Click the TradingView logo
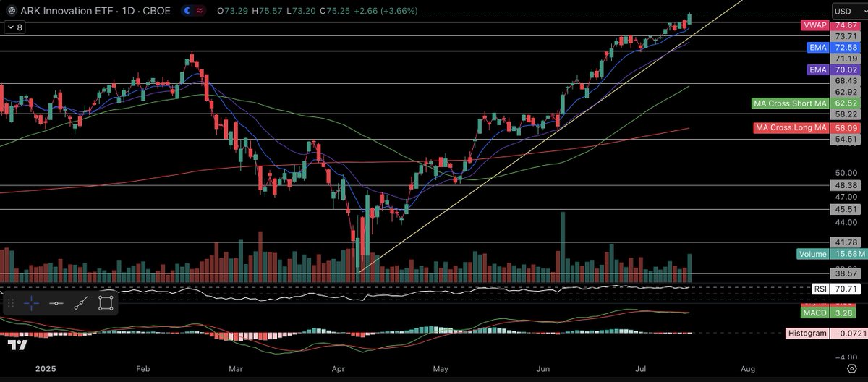The height and width of the screenshot is (382, 868). pyautogui.click(x=19, y=344)
